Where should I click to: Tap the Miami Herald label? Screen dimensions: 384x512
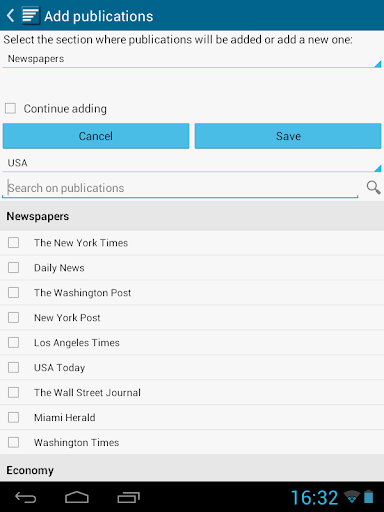click(65, 418)
